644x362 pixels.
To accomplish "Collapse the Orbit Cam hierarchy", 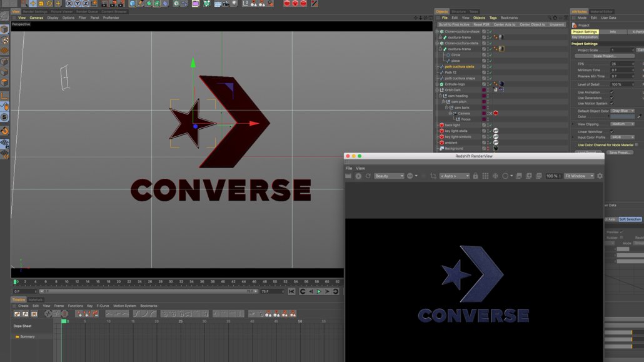I will click(x=437, y=90).
